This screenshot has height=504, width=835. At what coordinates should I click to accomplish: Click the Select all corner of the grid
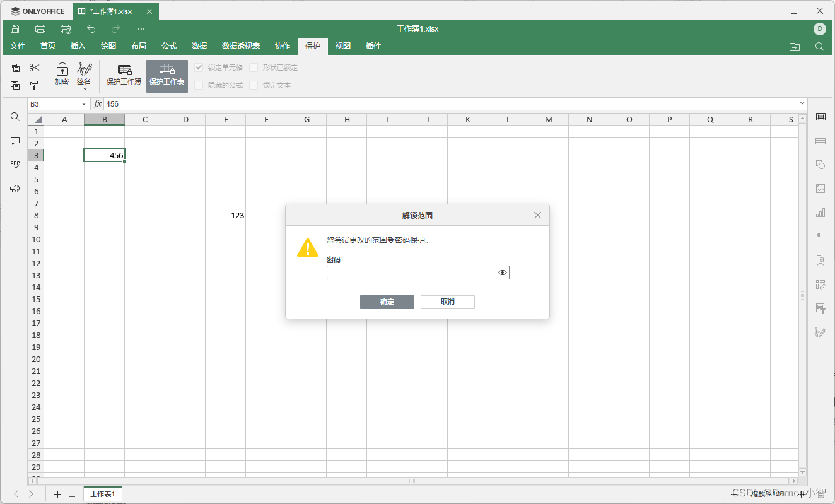(36, 119)
